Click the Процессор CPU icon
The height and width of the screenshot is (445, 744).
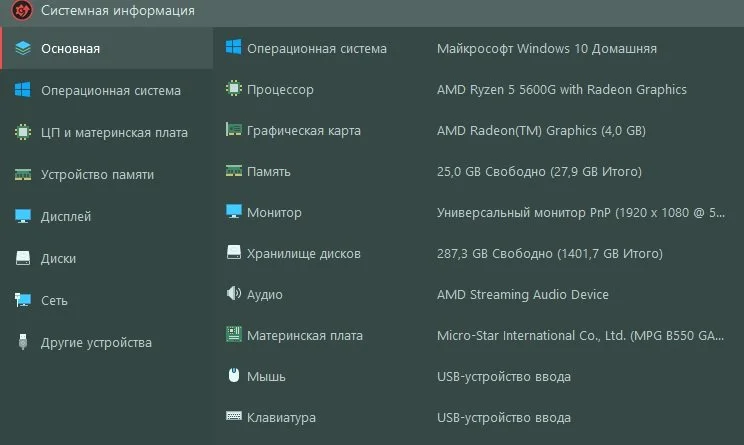[x=234, y=89]
